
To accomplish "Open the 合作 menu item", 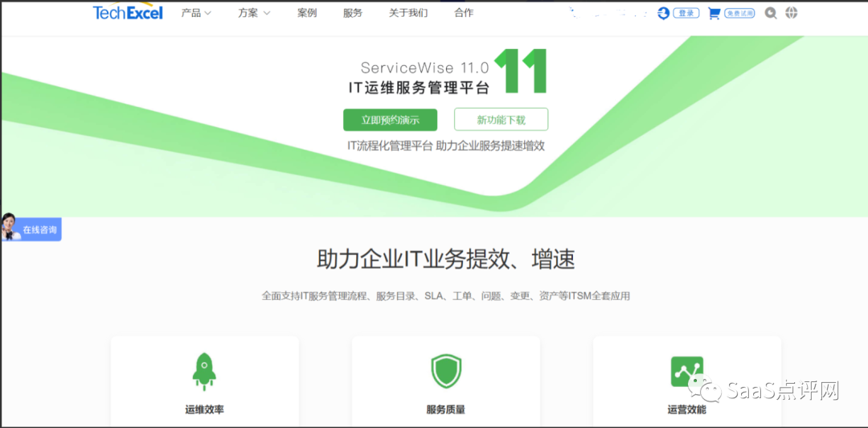I will point(464,14).
